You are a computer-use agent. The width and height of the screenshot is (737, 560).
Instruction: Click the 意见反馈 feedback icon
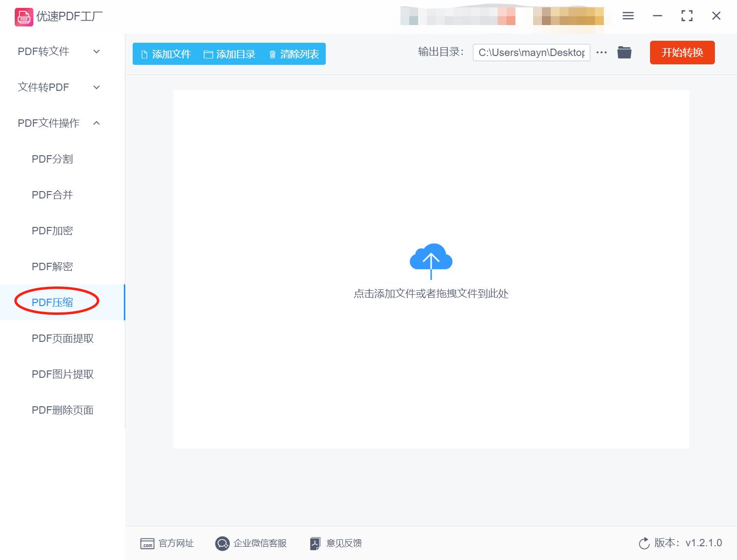[315, 543]
